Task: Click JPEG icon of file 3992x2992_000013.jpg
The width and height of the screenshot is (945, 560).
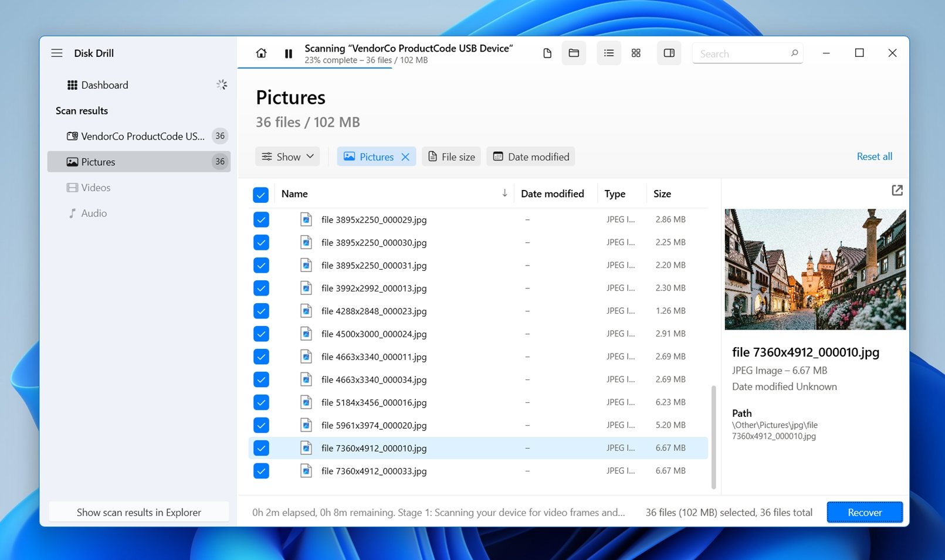Action: coord(306,288)
